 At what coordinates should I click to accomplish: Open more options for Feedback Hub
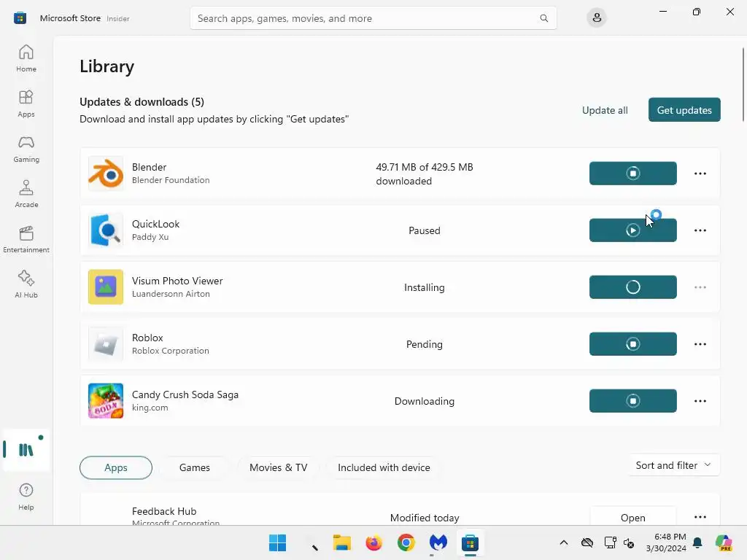click(700, 517)
